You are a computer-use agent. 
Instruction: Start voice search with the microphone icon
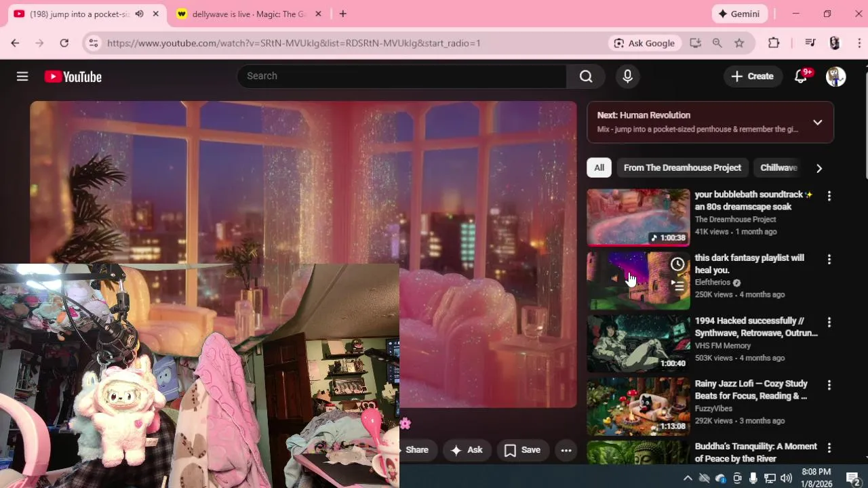coord(627,77)
